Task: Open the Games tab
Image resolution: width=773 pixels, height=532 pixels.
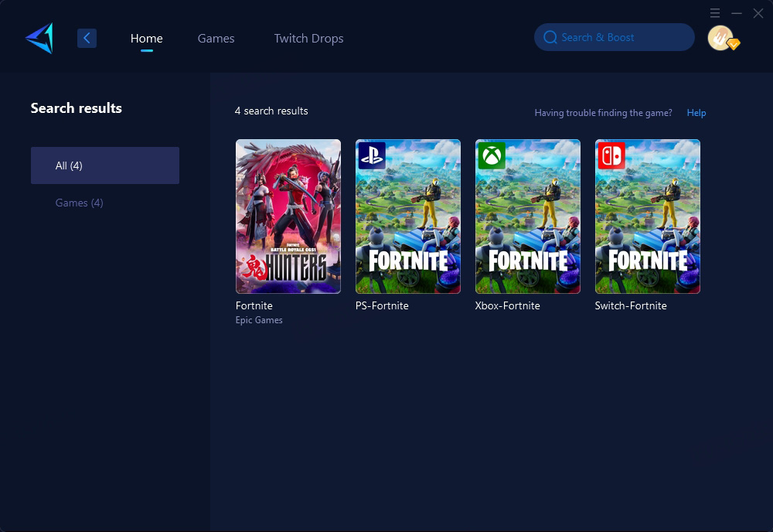Action: click(x=216, y=39)
